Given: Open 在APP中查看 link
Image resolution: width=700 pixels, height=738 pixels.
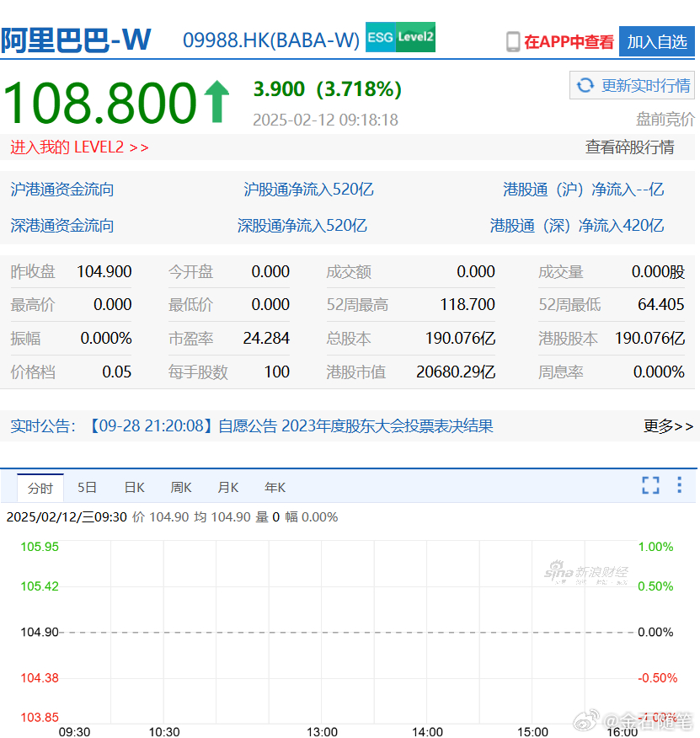Looking at the screenshot, I should pyautogui.click(x=569, y=42).
